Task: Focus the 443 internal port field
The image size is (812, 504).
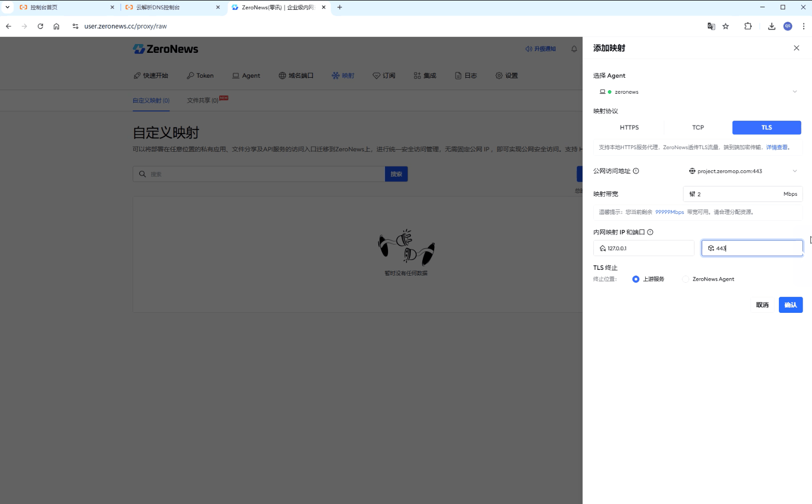Action: click(x=752, y=248)
